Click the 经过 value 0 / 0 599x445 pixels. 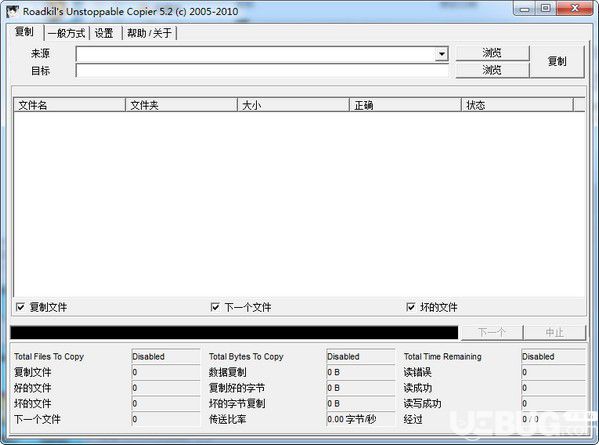click(x=553, y=419)
